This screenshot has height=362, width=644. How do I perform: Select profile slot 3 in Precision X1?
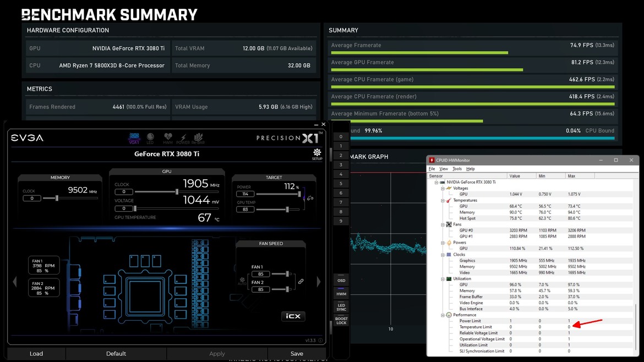click(341, 165)
